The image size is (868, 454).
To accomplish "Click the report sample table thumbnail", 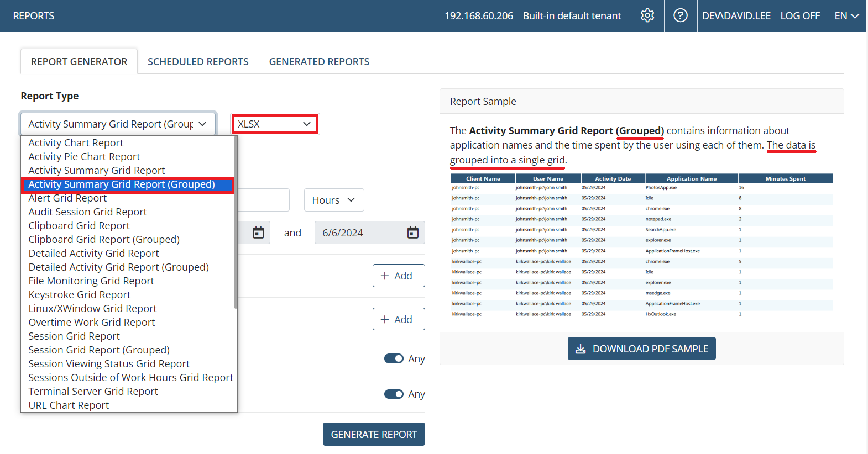I will (641, 246).
